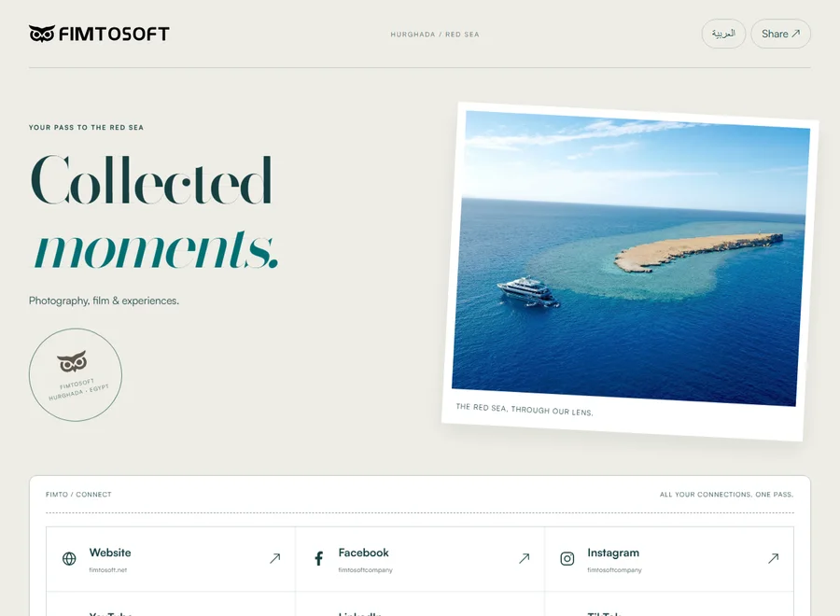Open the Share button

pyautogui.click(x=780, y=34)
